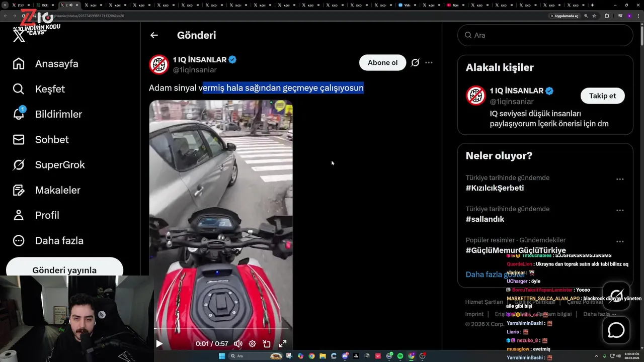Open 1 IQ İNSANLAR avatar on the post
The height and width of the screenshot is (362, 644).
point(158,64)
